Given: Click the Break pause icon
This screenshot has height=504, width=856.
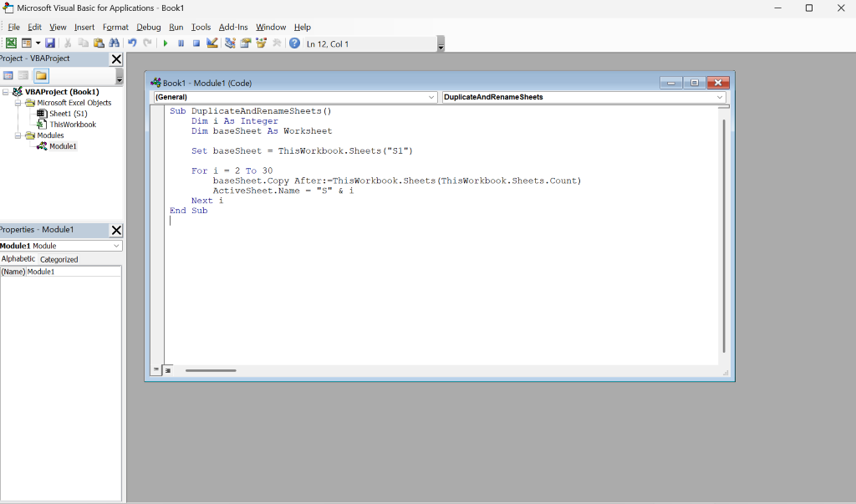Looking at the screenshot, I should (x=181, y=43).
